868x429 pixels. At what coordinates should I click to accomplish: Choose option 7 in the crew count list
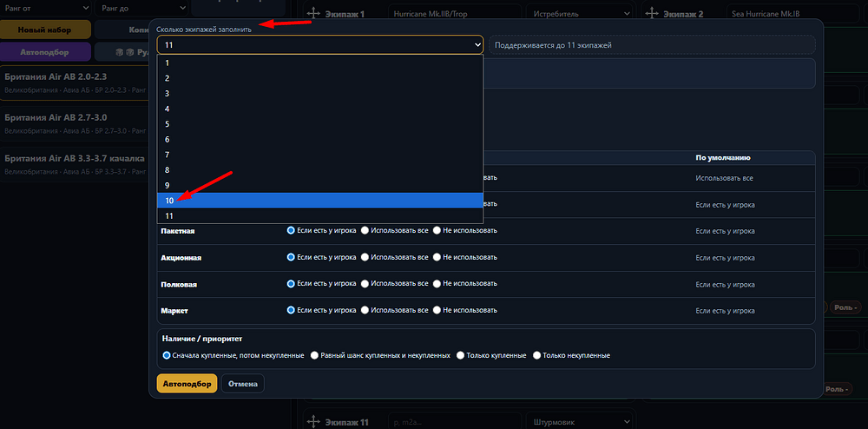320,155
